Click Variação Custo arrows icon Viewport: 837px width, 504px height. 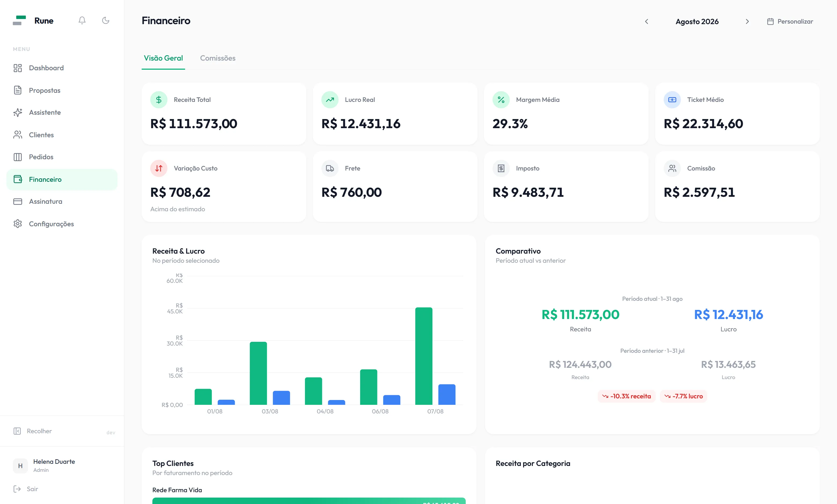[x=159, y=168]
